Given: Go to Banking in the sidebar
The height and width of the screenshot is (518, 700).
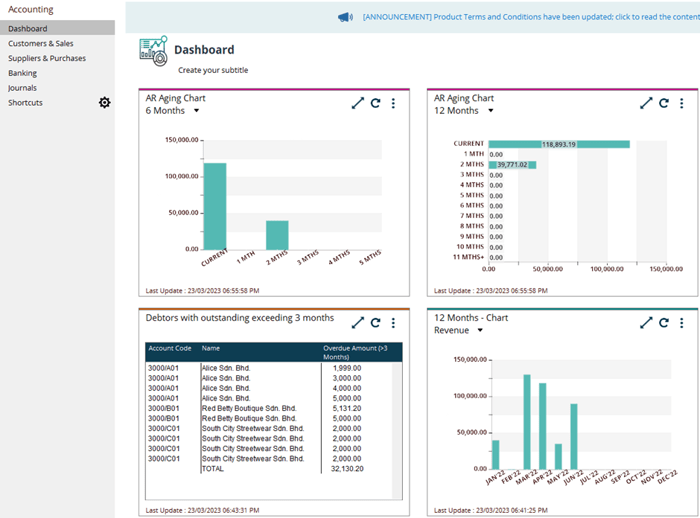Looking at the screenshot, I should [22, 73].
